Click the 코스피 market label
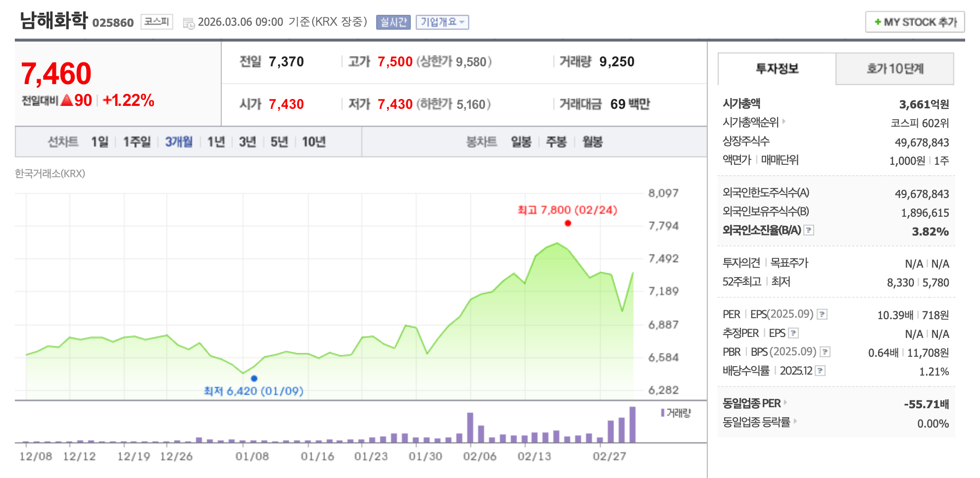This screenshot has height=478, width=980. coord(156,22)
